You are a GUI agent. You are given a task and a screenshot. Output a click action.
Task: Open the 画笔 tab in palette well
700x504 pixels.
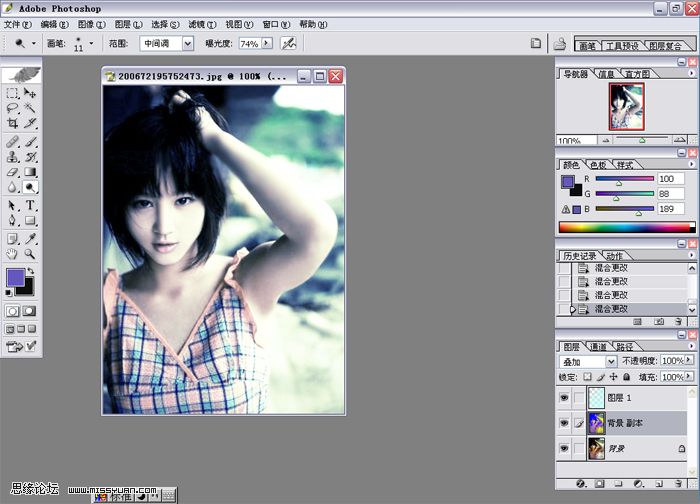588,46
